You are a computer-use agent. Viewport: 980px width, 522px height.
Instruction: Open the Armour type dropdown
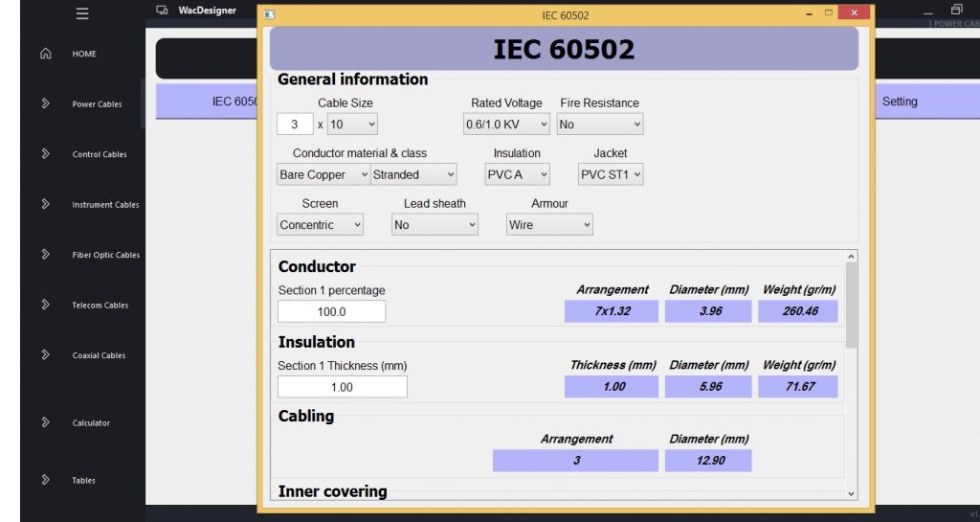[x=549, y=225]
